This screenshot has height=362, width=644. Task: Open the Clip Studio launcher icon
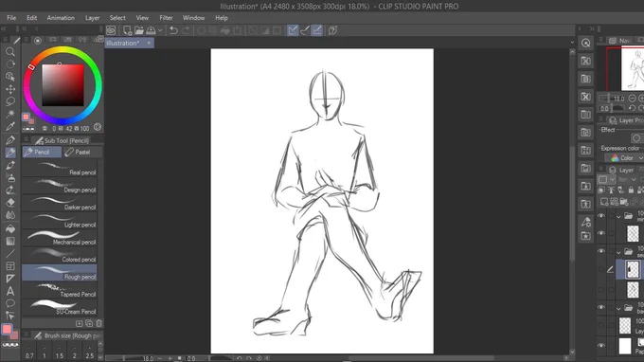pos(111,30)
